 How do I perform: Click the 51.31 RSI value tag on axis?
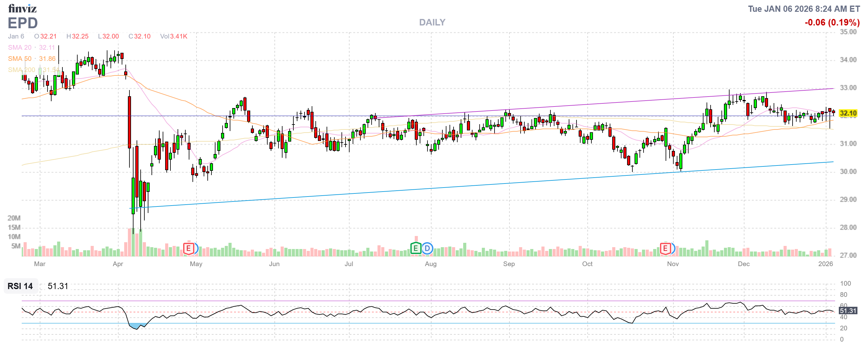point(848,310)
